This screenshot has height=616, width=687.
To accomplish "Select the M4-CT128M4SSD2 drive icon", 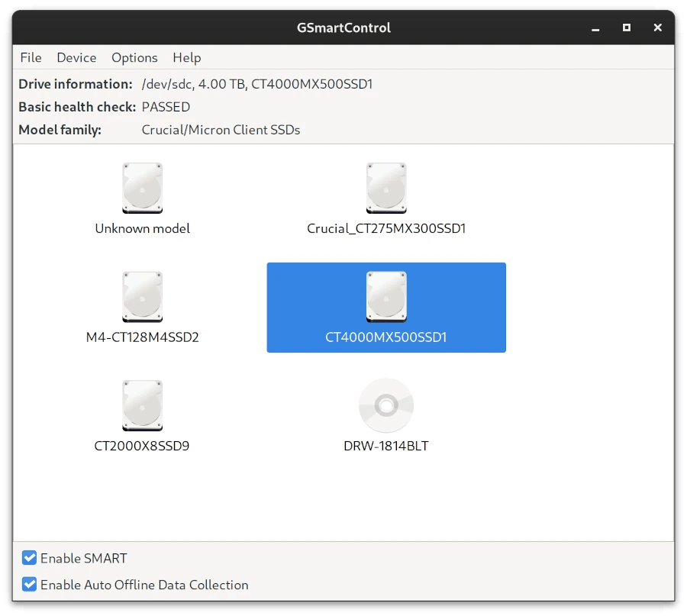I will [x=142, y=296].
